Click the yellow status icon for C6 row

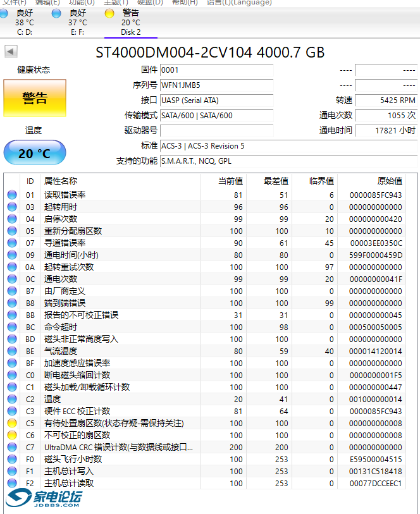(x=12, y=436)
